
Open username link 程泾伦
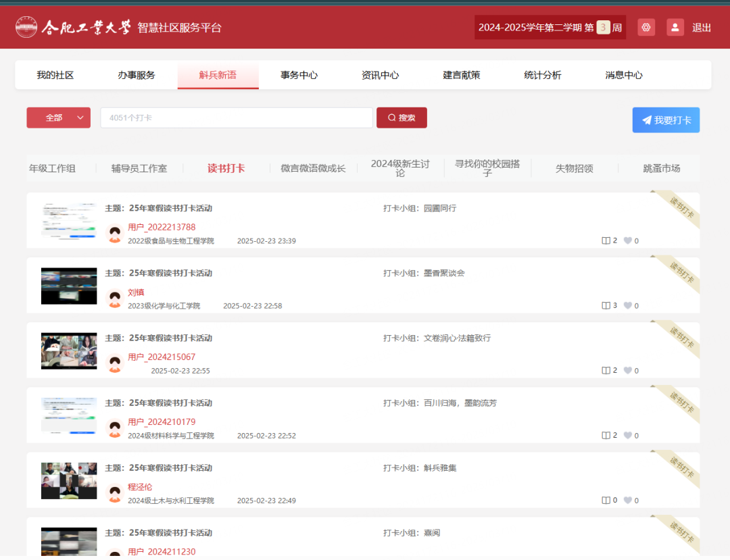140,487
